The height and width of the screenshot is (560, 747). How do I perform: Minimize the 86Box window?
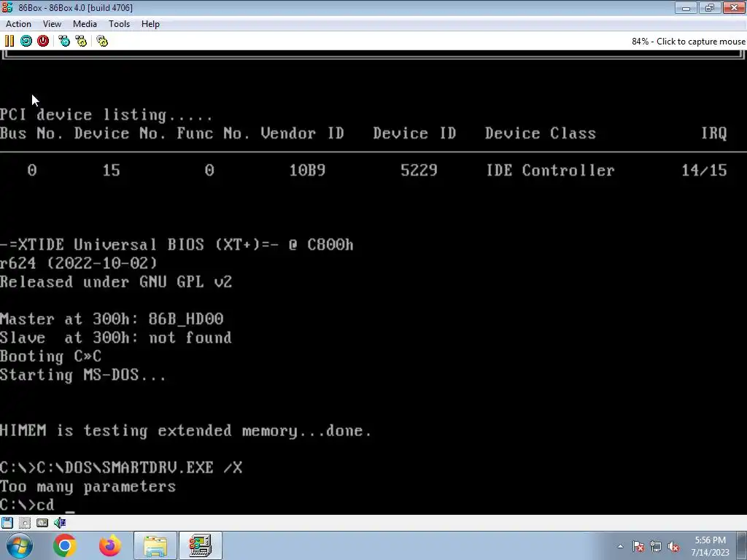pos(686,7)
